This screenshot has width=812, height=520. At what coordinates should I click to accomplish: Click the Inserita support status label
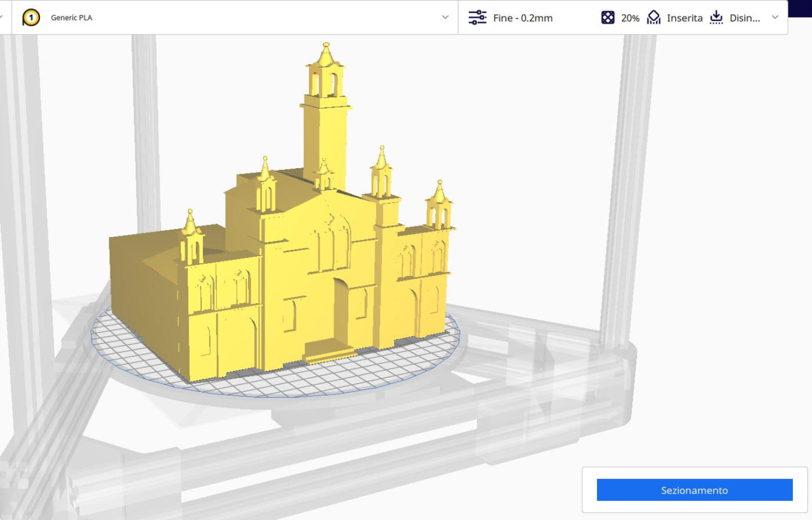coord(684,18)
